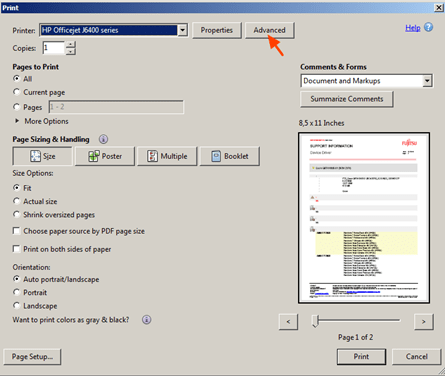Choose the Poster layout button
Screen dimensions: 445x376
point(105,156)
